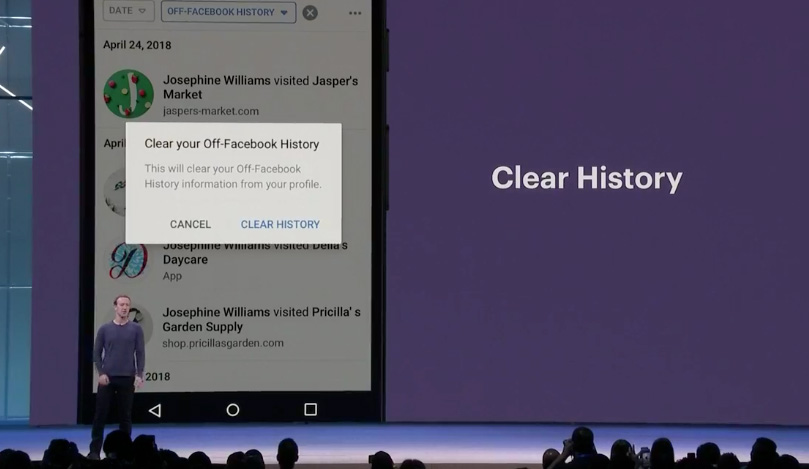Open the jaspers-market.com link
The width and height of the screenshot is (809, 469).
[211, 111]
